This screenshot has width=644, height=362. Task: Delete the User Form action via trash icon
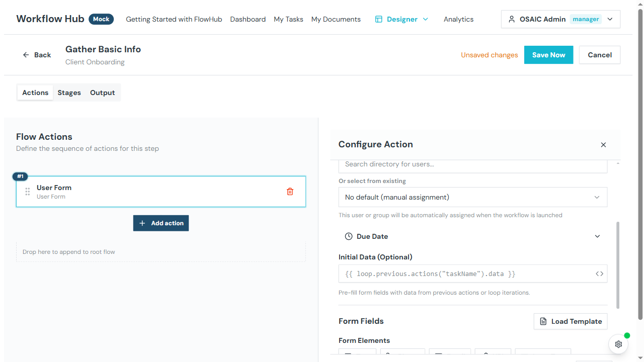point(290,191)
